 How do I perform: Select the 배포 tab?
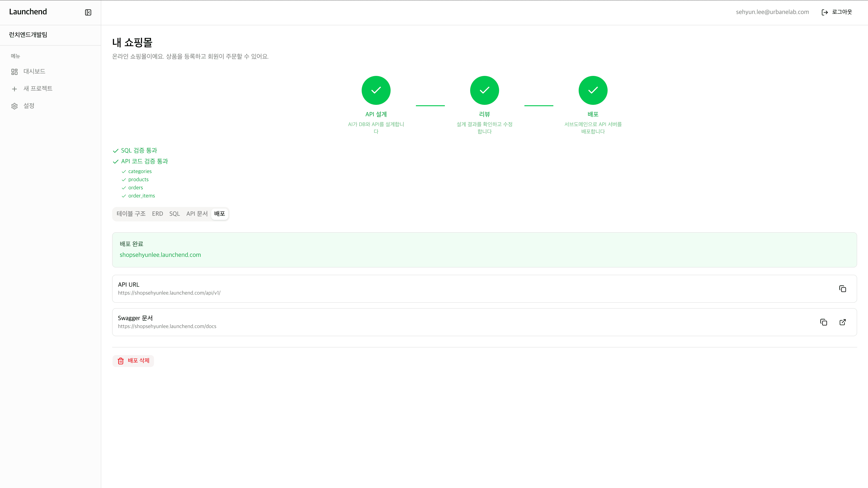[220, 213]
